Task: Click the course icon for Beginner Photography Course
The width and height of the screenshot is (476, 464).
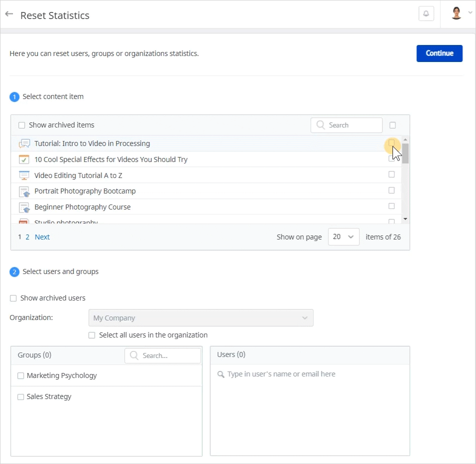Action: (x=24, y=207)
